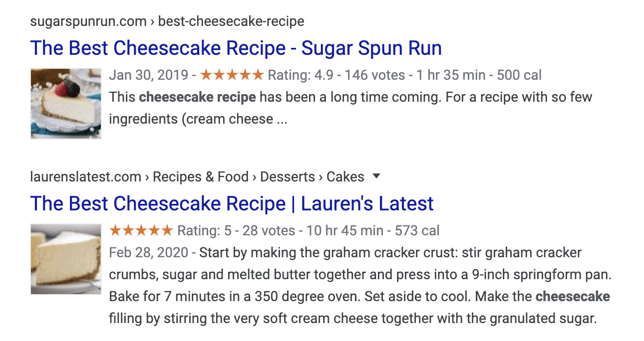Click the 'Desserts' breadcrumb segment

[288, 176]
